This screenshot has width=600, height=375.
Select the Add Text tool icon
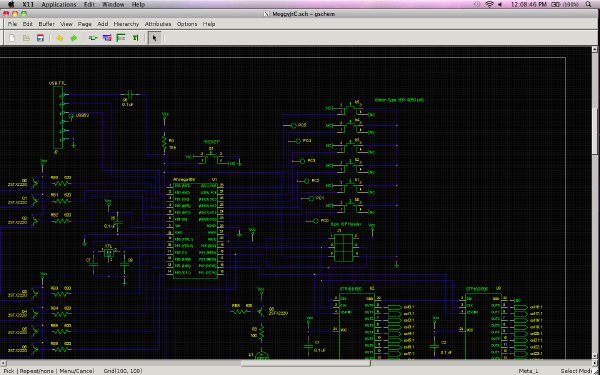pyautogui.click(x=135, y=38)
